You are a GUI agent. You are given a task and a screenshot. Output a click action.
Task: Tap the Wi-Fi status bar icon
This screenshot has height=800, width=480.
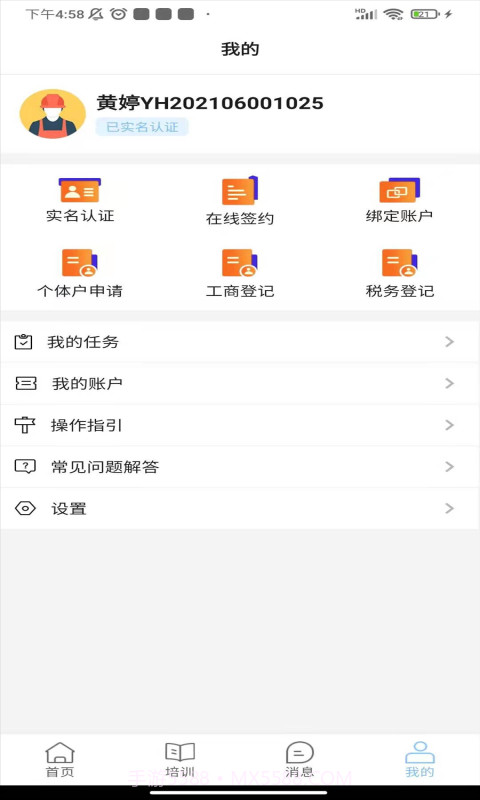pos(393,14)
